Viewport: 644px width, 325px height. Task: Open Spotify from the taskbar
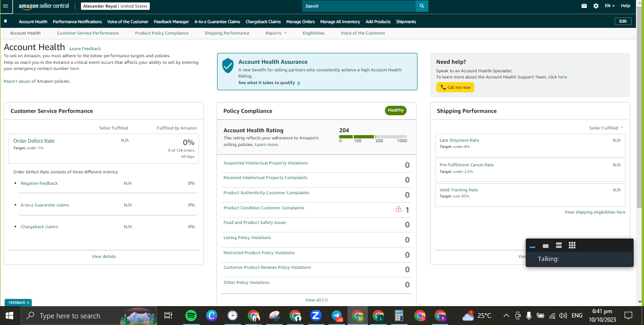(191, 316)
